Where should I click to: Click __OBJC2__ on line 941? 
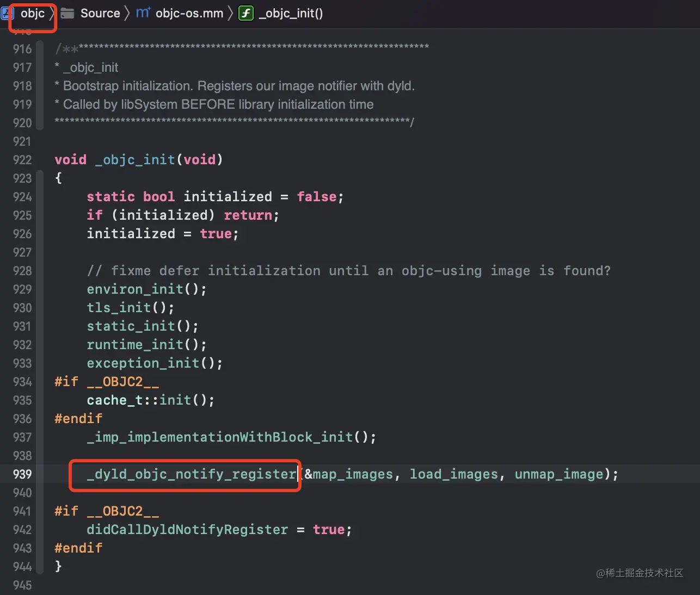[x=123, y=511]
